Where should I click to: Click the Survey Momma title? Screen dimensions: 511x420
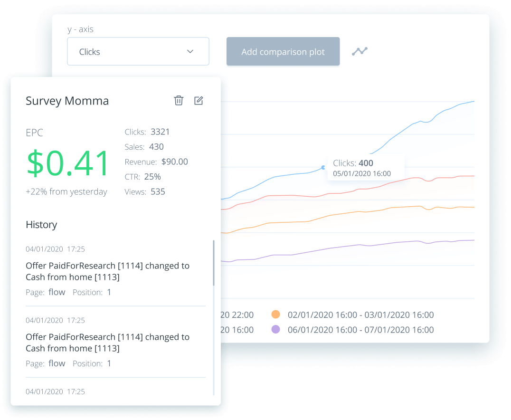point(67,101)
